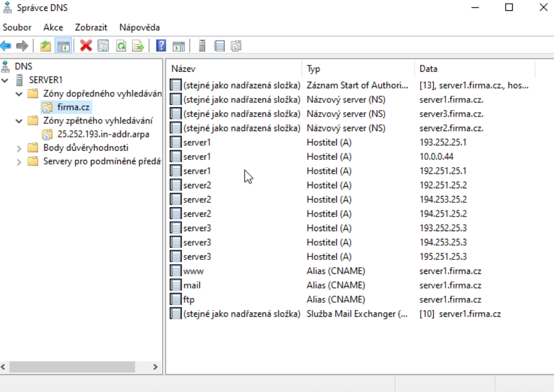The height and width of the screenshot is (392, 554).
Task: Click the record icon of the www alias
Action: pyautogui.click(x=176, y=271)
